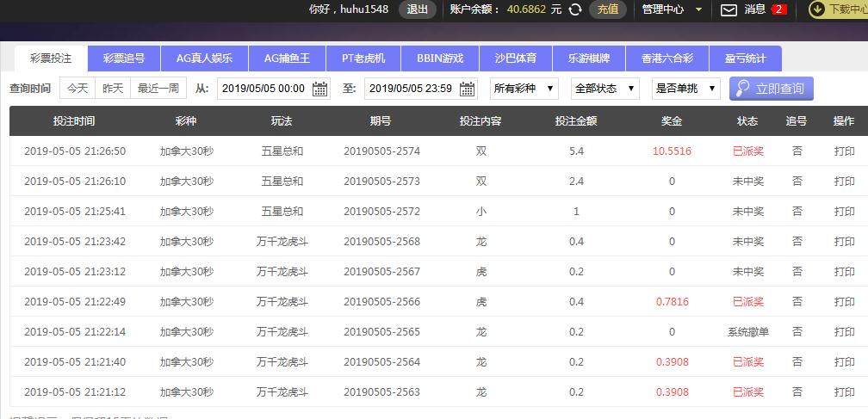The height and width of the screenshot is (419, 868).
Task: Click 打印 for issue 20190505-2564
Action: (x=844, y=362)
